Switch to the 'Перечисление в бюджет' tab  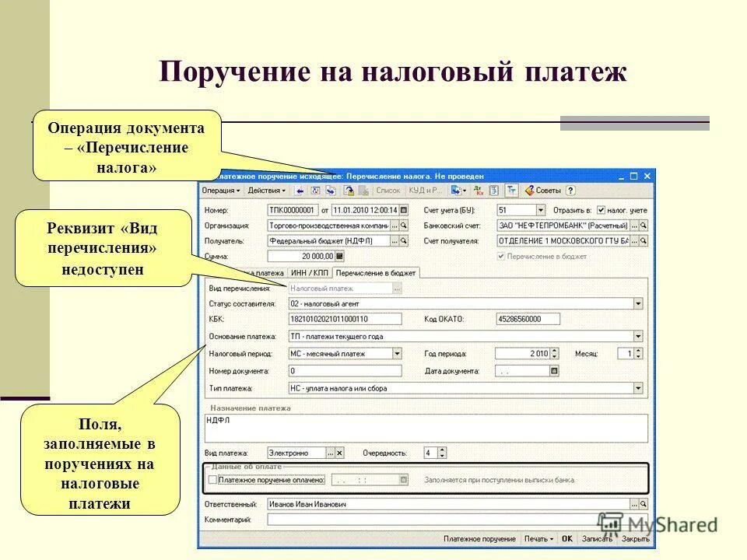point(377,272)
